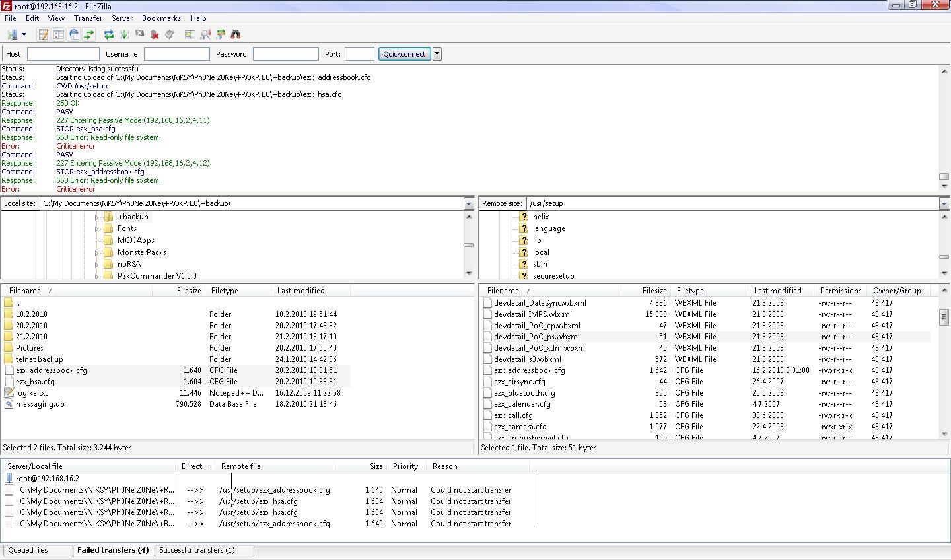Toggle remote directory tree icon
The height and width of the screenshot is (560, 951).
(x=74, y=34)
